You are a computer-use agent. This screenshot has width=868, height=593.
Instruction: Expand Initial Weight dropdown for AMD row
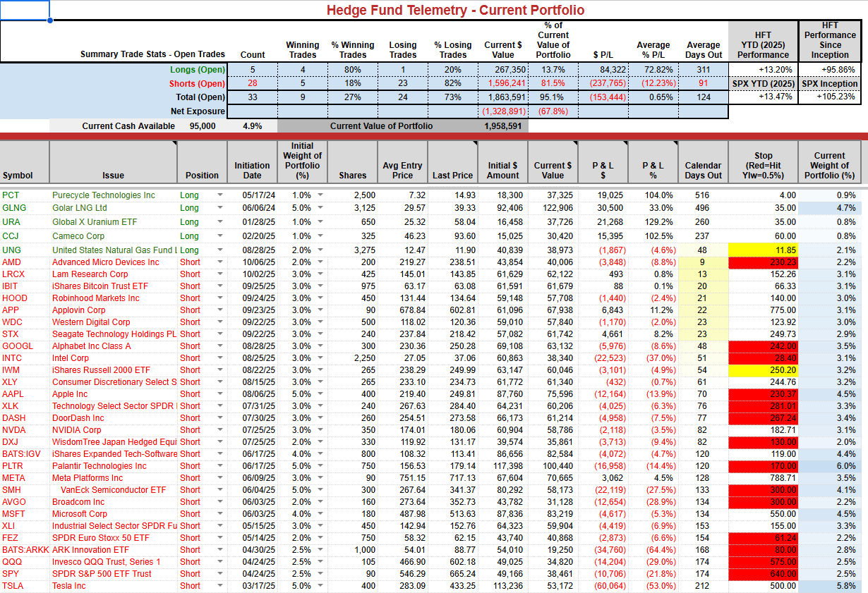tap(320, 262)
